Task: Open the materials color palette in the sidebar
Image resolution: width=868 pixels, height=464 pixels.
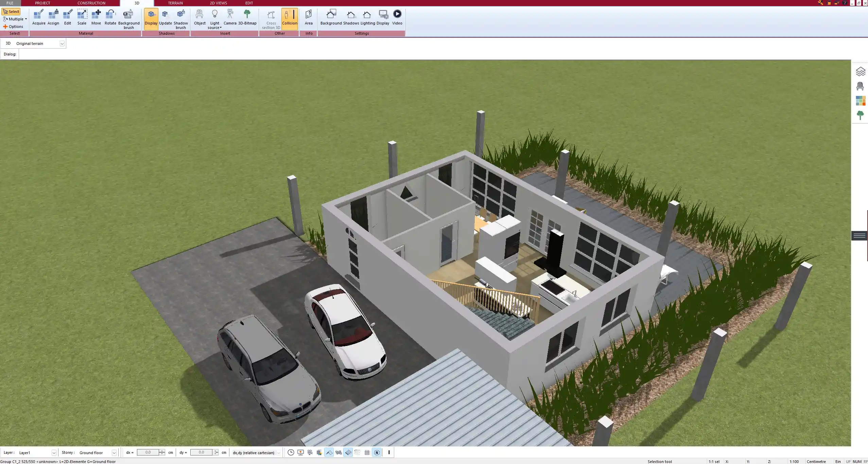Action: [x=861, y=100]
